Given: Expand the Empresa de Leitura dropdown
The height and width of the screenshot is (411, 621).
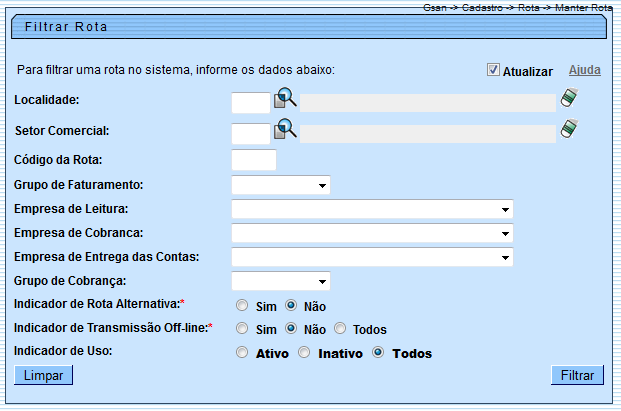Looking at the screenshot, I should point(372,209).
